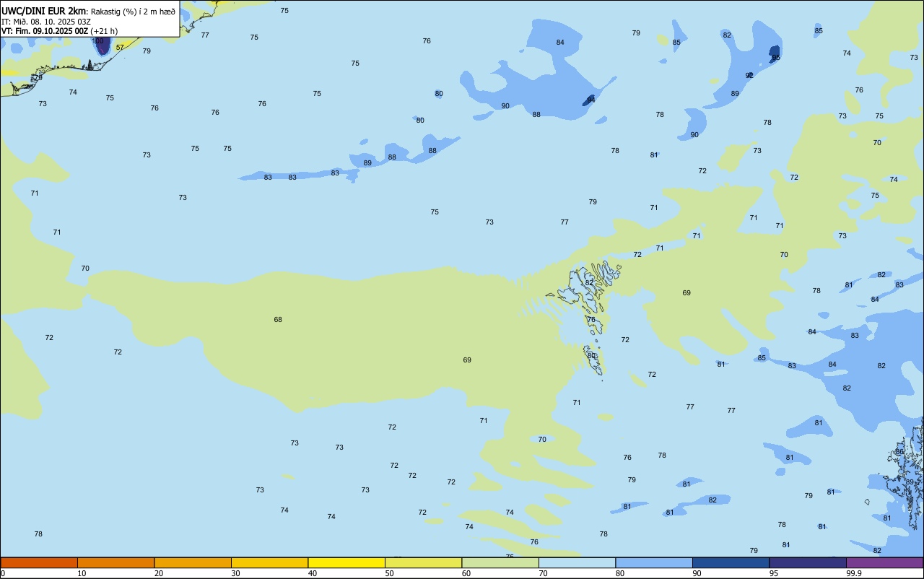
Task: Click the 10–20 orange legend swatch
Action: [115, 562]
